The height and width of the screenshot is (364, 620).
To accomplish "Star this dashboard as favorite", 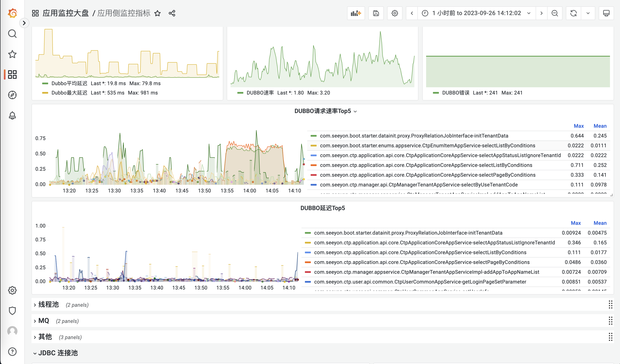I will point(157,13).
